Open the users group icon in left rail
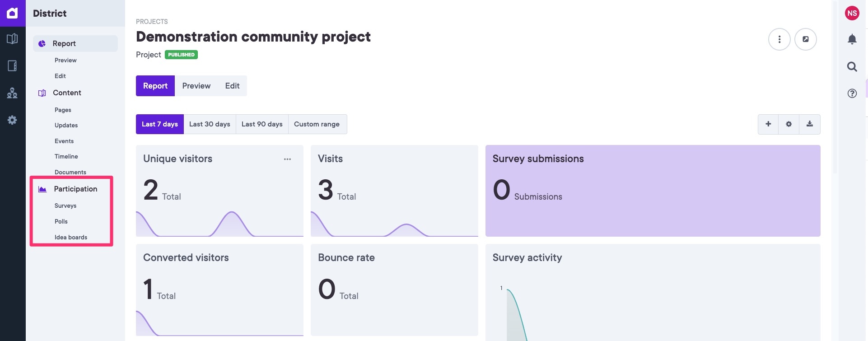868x341 pixels. [x=12, y=93]
